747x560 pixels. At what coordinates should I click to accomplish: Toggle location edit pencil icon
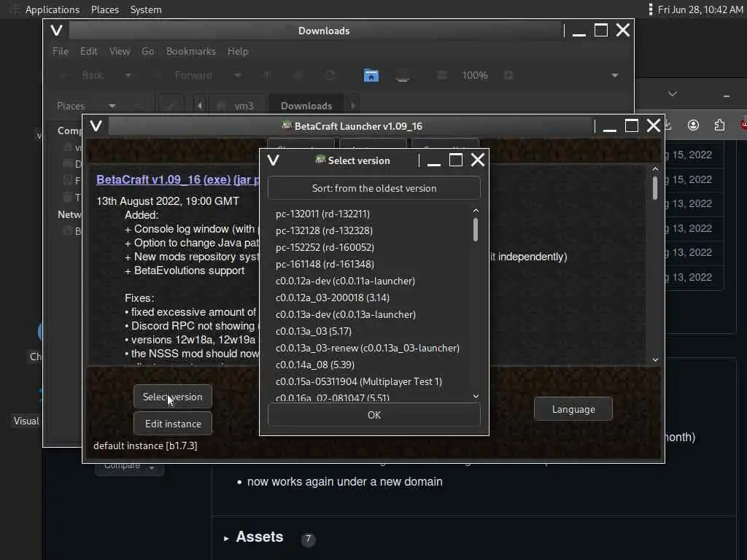[x=171, y=106]
